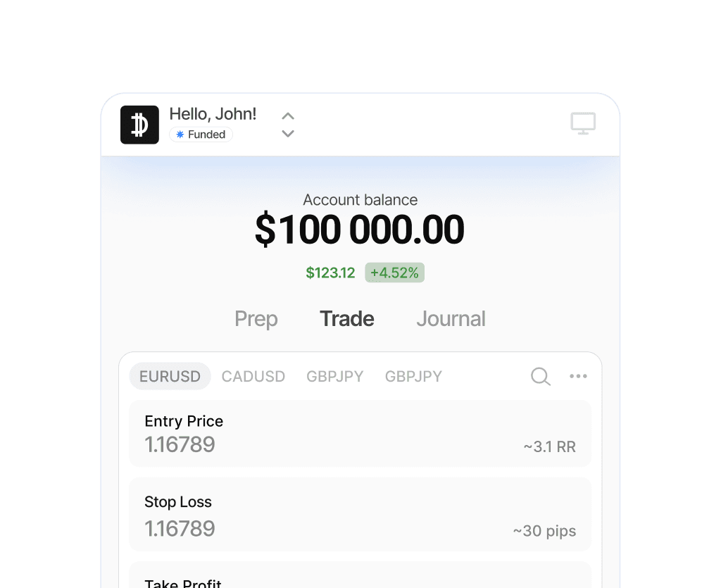This screenshot has height=588, width=721.
Task: Choose the GBPJPY tab beside CADUSD
Action: [x=334, y=377]
